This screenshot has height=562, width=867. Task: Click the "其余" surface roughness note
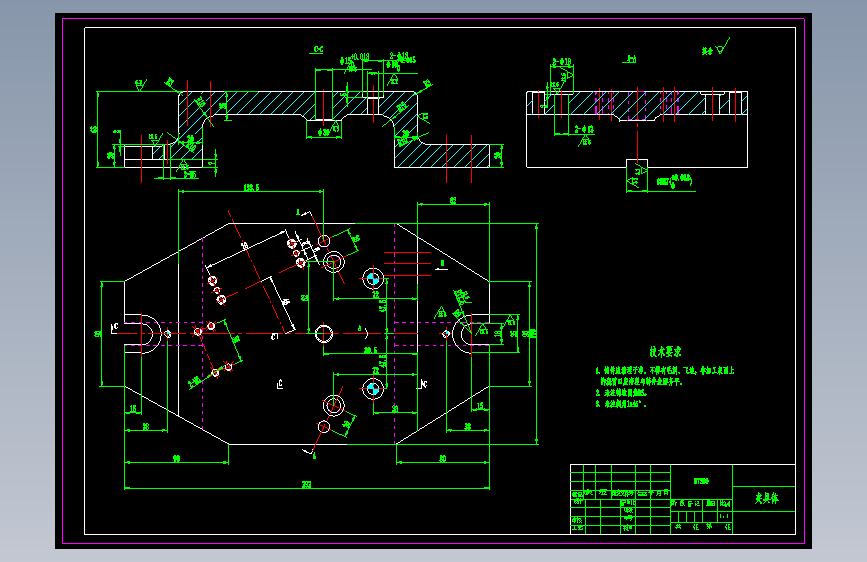pos(707,51)
